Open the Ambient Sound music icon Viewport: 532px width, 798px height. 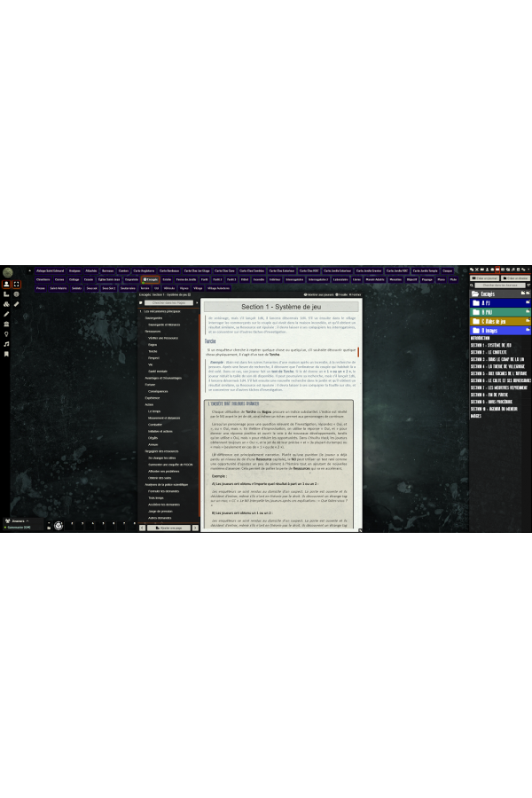(6, 343)
